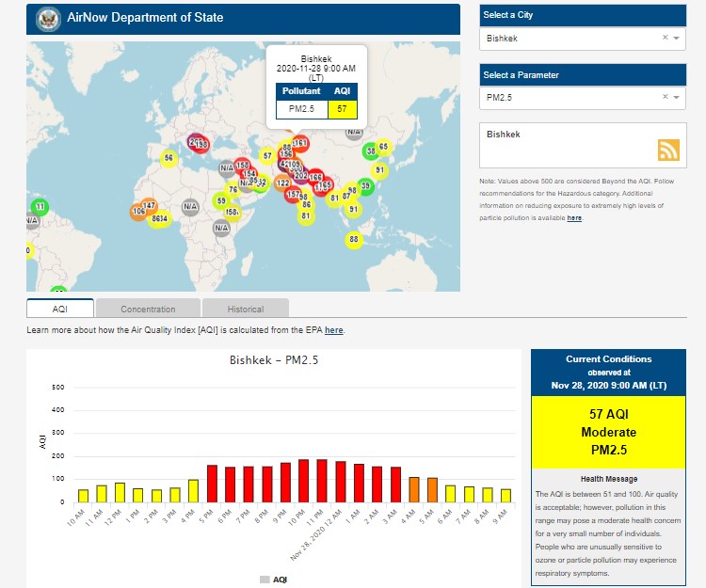This screenshot has height=588, width=706.
Task: Switch to the Concentration tab
Action: click(x=148, y=309)
